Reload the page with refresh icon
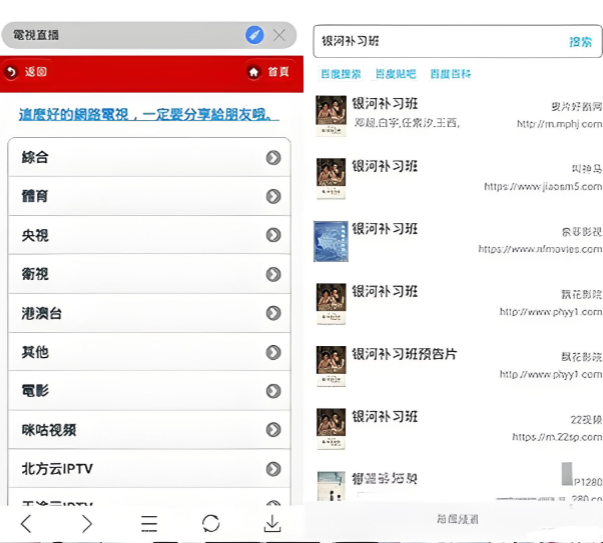 (x=211, y=524)
